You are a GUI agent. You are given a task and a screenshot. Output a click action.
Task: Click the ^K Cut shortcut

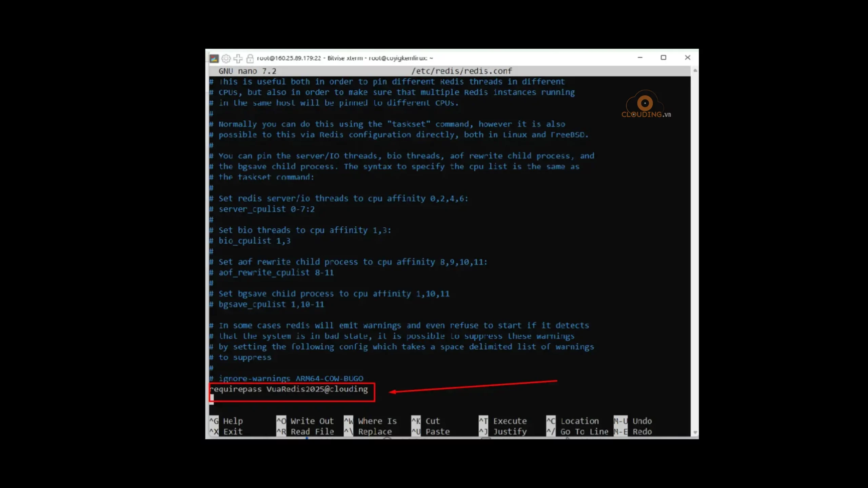pyautogui.click(x=426, y=421)
